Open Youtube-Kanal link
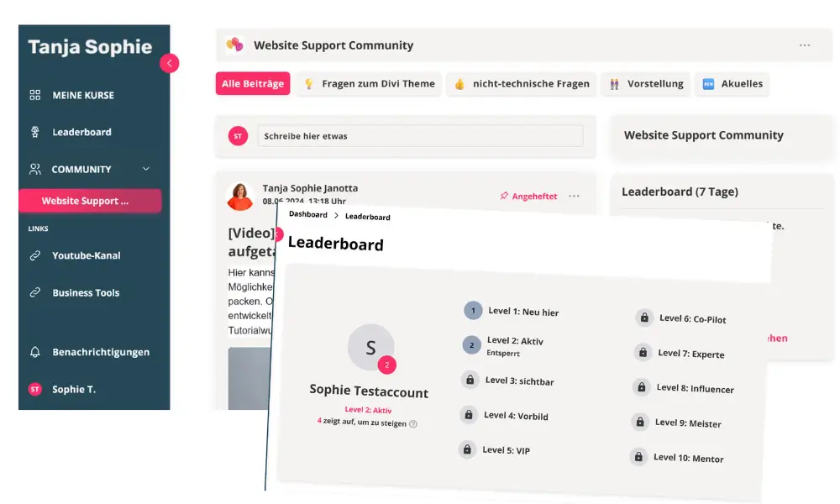840x504 pixels. 87,255
